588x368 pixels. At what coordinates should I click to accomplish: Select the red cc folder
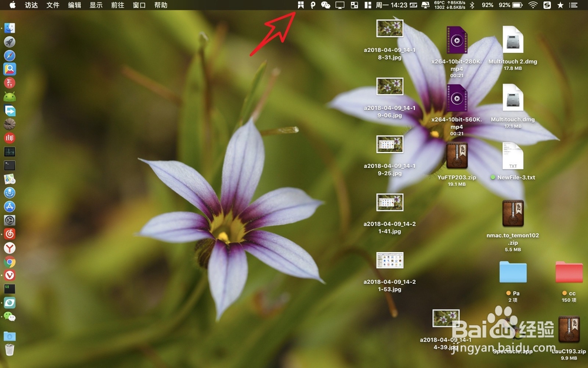click(x=569, y=272)
